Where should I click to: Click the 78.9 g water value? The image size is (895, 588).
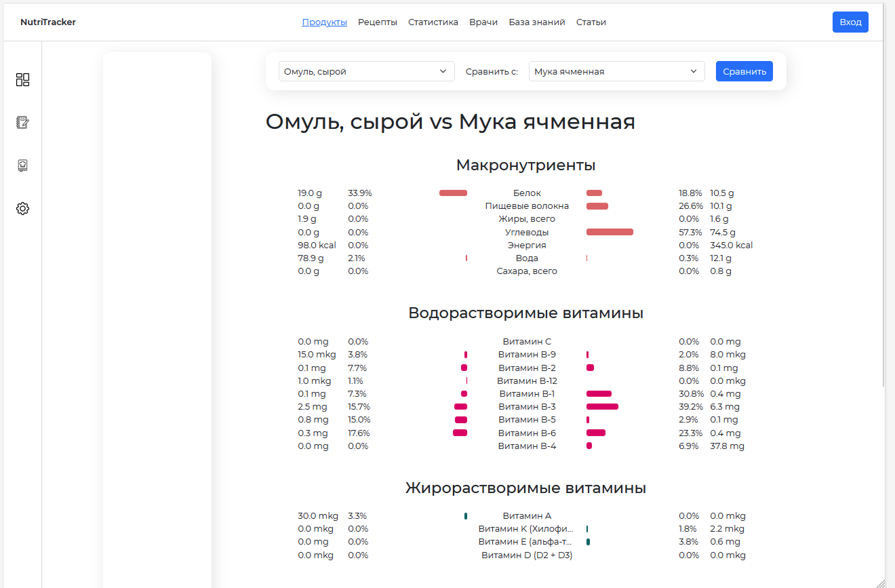(x=311, y=258)
